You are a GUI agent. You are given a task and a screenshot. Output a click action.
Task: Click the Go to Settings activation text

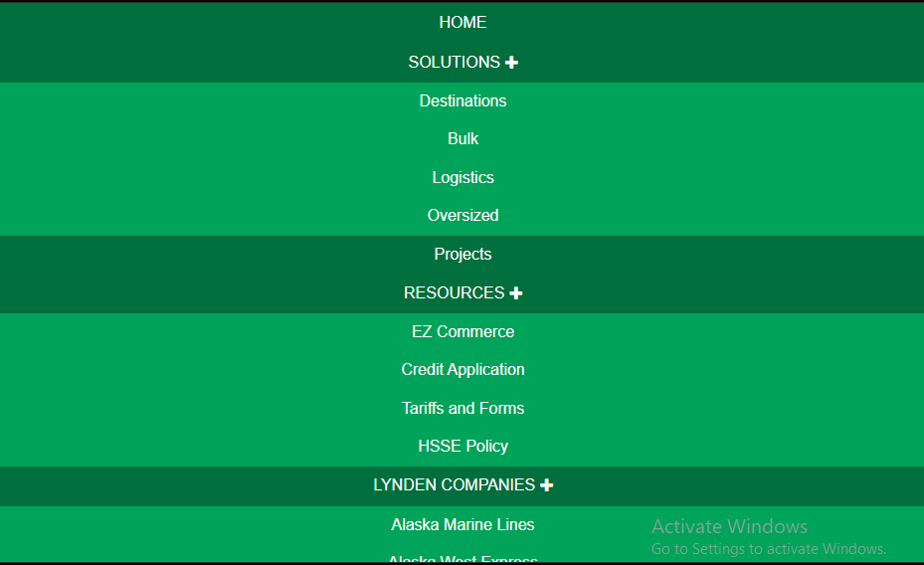(768, 548)
